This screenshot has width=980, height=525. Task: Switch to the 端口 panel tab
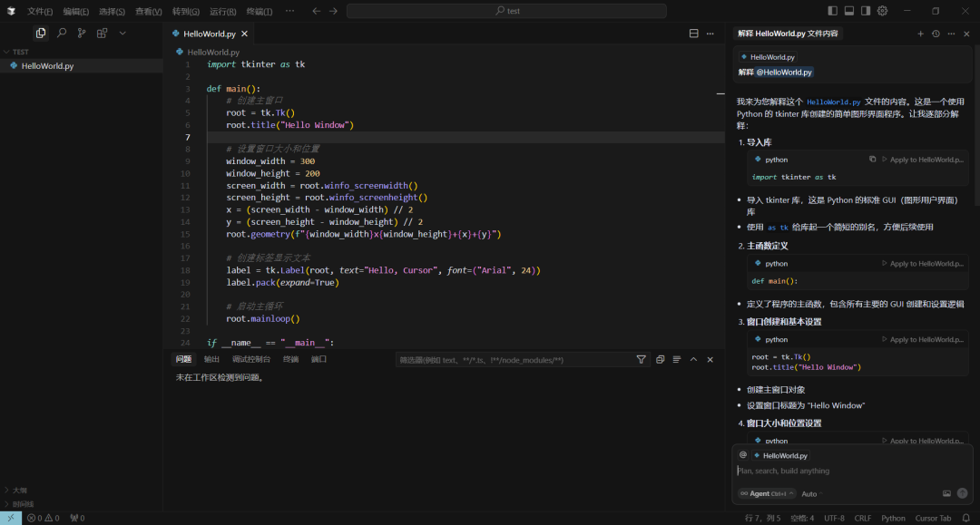[x=318, y=359]
